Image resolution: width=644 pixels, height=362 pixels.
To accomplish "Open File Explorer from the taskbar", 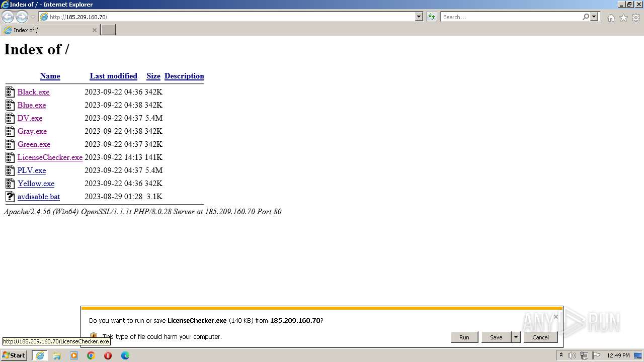I will pyautogui.click(x=57, y=355).
